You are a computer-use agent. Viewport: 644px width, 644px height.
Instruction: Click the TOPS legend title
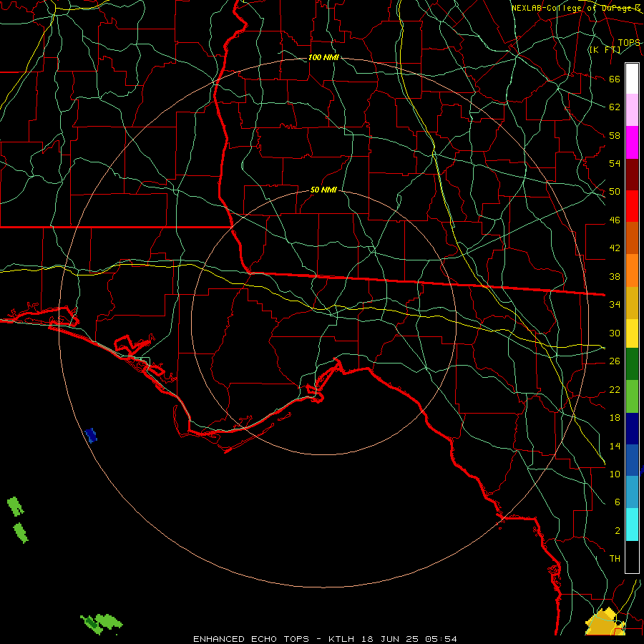tap(629, 42)
